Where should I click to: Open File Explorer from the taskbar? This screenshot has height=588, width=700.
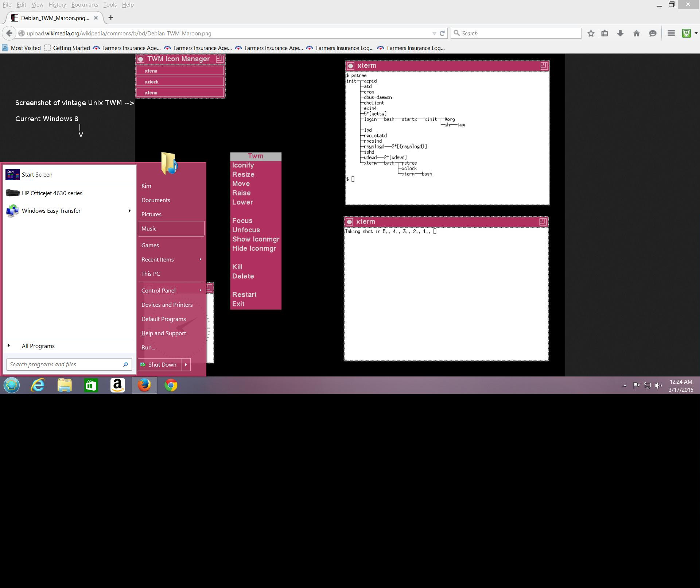(x=65, y=385)
